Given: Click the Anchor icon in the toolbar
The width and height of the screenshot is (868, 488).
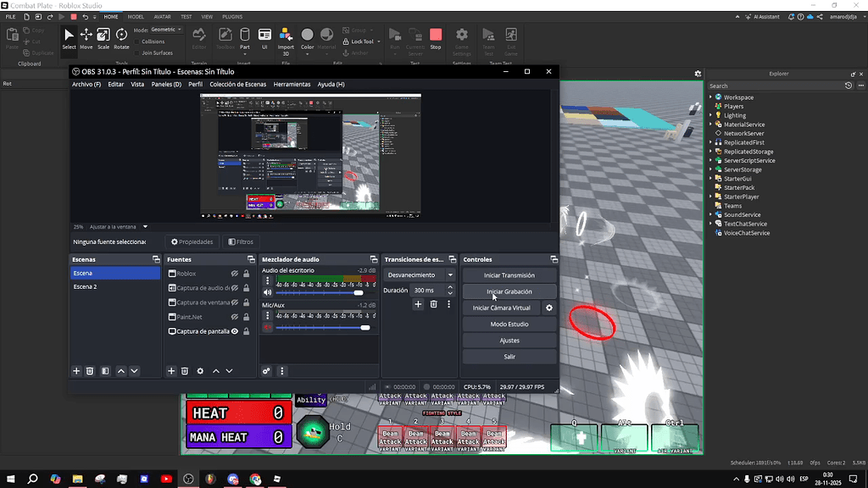Looking at the screenshot, I should (x=346, y=52).
